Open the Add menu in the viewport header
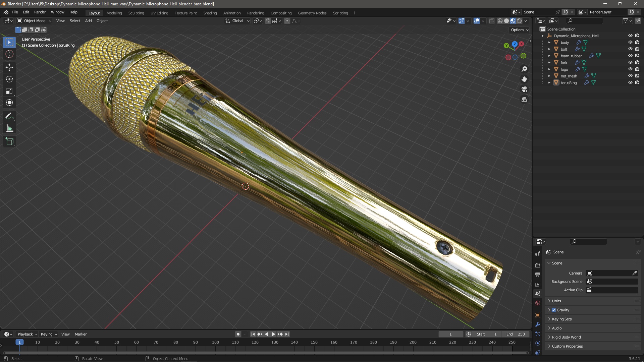The width and height of the screenshot is (644, 362). [88, 21]
